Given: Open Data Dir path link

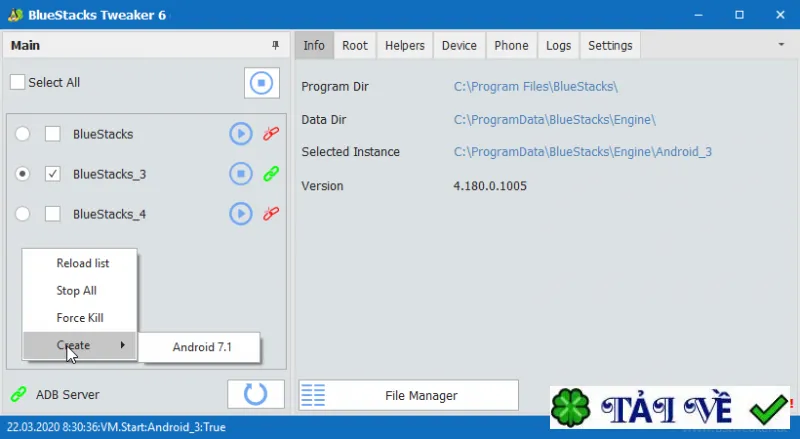Looking at the screenshot, I should point(555,119).
